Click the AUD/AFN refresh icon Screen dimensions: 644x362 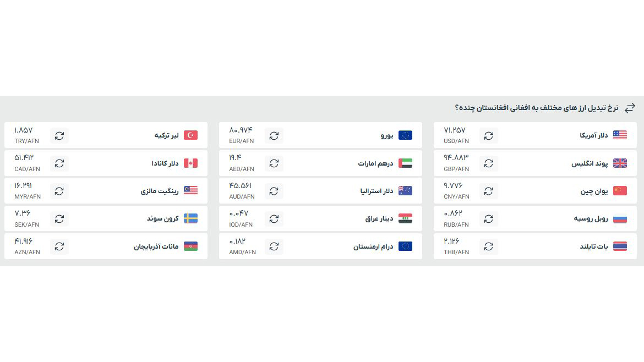[x=274, y=191]
